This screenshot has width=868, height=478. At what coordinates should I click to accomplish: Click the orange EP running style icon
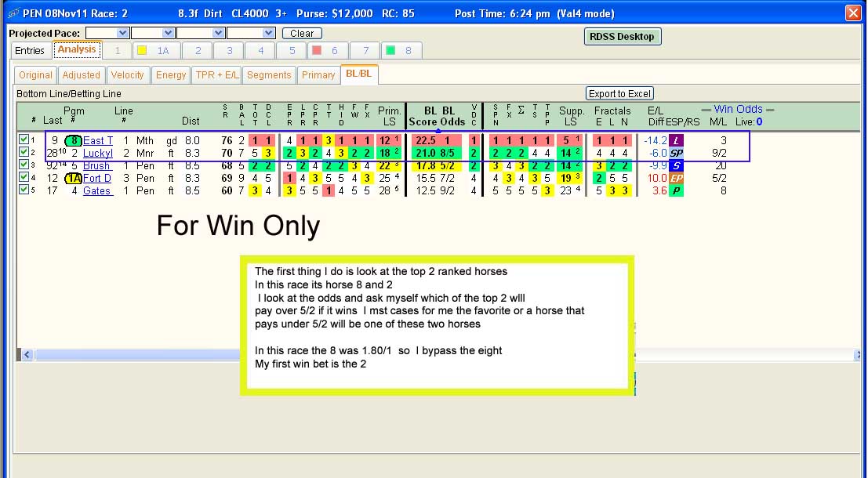(676, 178)
